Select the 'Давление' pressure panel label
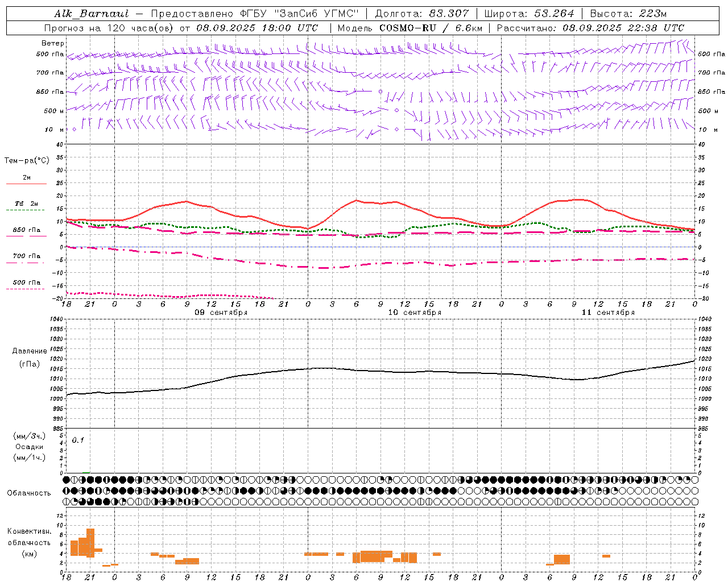728x582 pixels. 30,351
